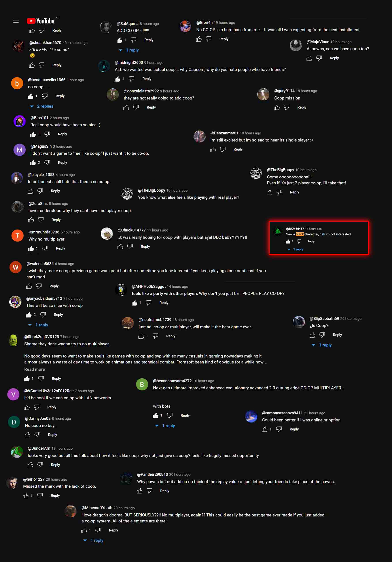This screenshot has height=562, width=392.
Task: Like @DannyJoe08's no coop no buy comment
Action: pos(27,435)
